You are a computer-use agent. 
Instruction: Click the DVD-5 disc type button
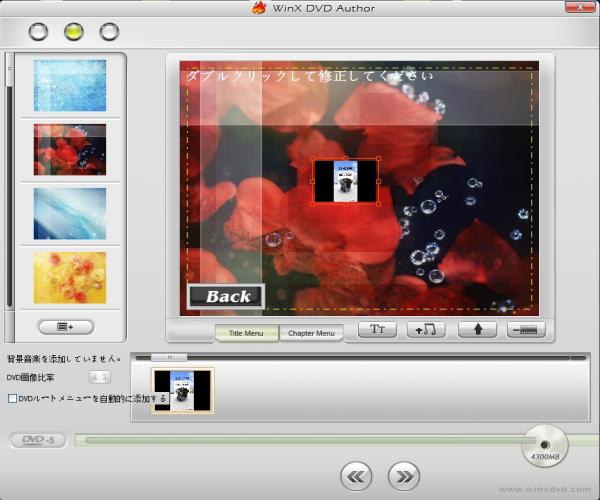[38, 440]
